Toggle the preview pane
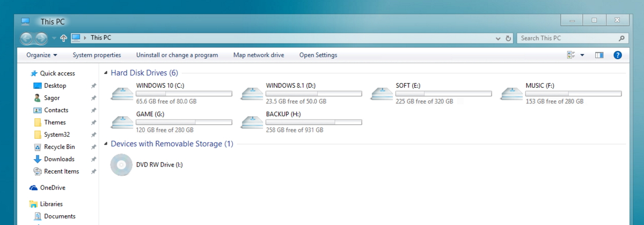 coord(599,55)
